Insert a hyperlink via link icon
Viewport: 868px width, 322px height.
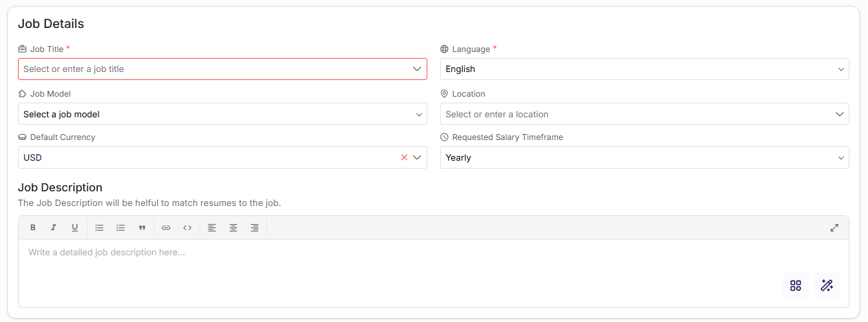point(166,228)
